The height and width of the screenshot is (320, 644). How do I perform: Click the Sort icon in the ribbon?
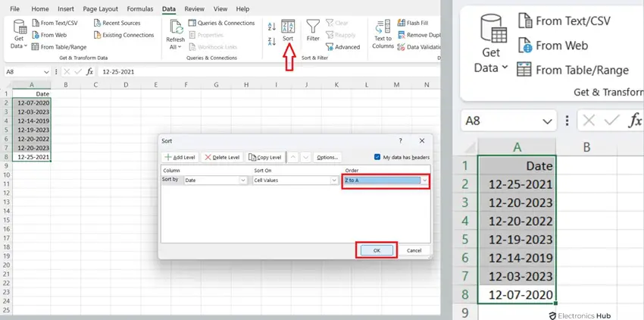coord(288,31)
